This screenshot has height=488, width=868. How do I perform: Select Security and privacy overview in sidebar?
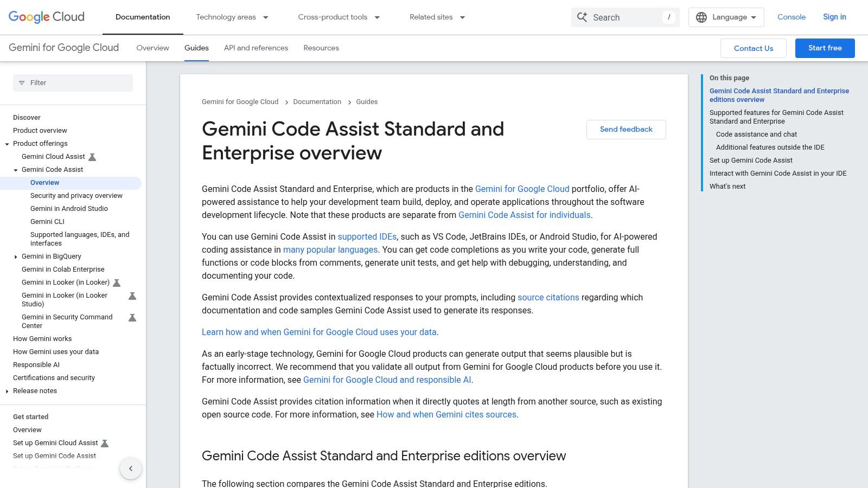[76, 196]
